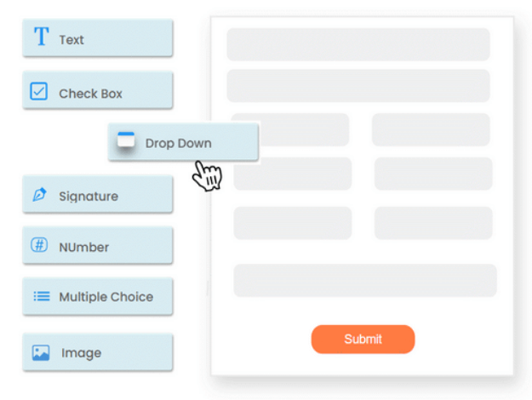Click the second wide form field

coord(358,86)
